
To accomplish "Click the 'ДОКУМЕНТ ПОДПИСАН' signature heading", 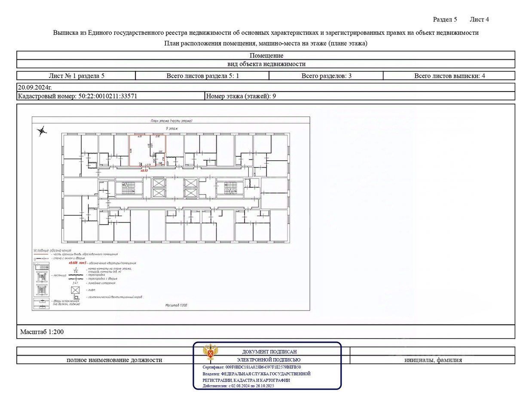I will [269, 352].
